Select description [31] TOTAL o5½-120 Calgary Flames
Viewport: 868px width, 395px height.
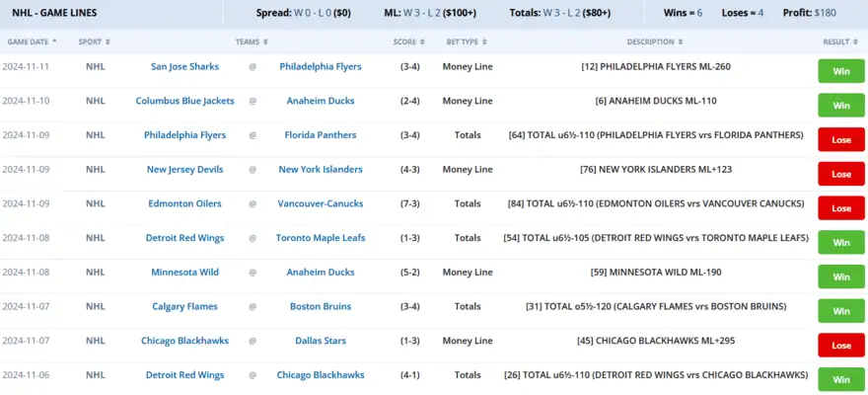(x=655, y=307)
